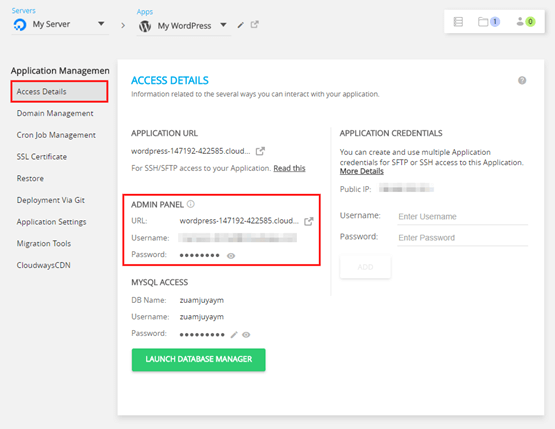Click breadcrumb chevron between server and app
Image resolution: width=555 pixels, height=429 pixels.
tap(123, 25)
